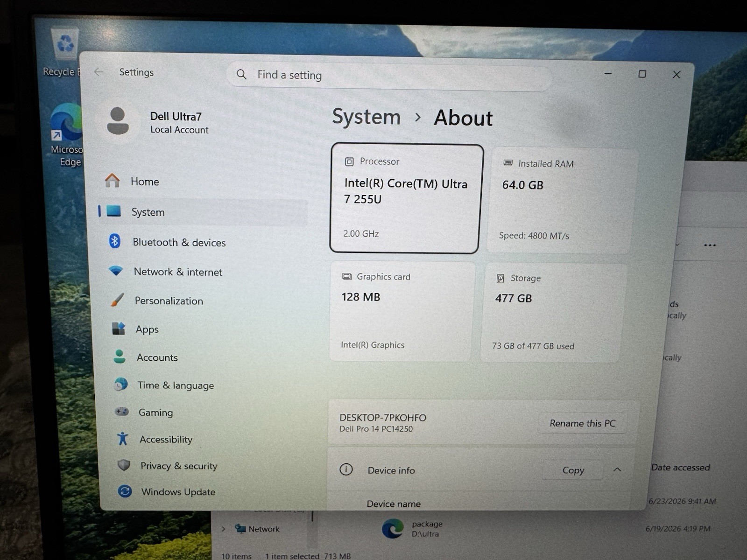Viewport: 747px width, 560px height.
Task: Click Date accessed column header in File Explorer
Action: 680,467
